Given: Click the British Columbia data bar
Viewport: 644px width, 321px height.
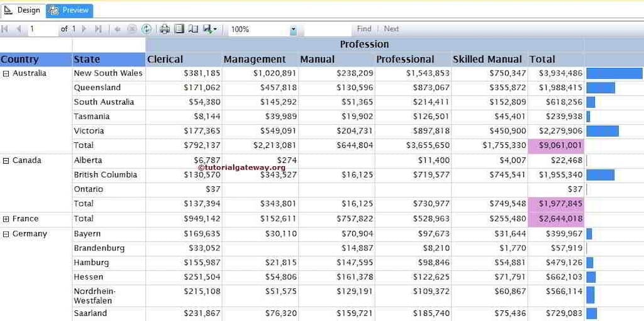Looking at the screenshot, I should (601, 175).
